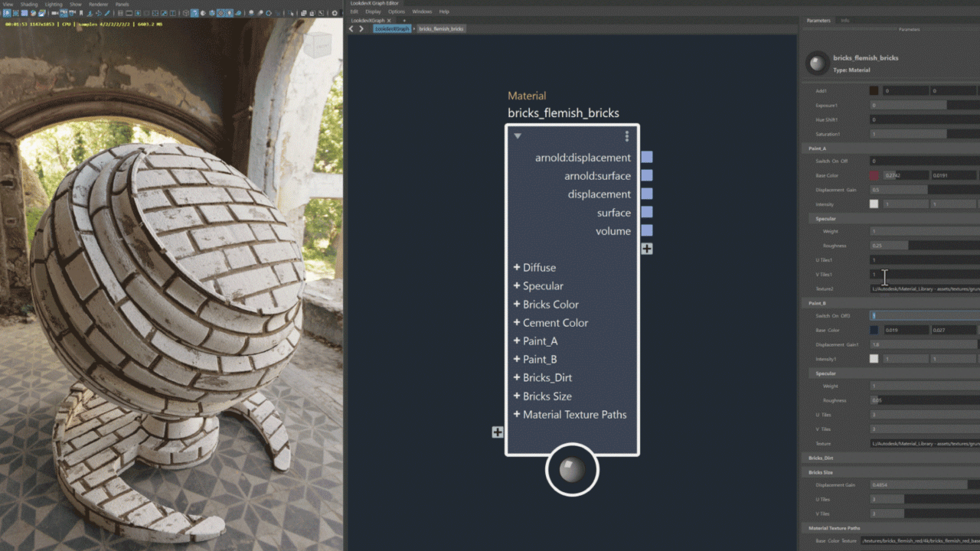Click the Bricks_Dirt section header in parameters
Screen dimensions: 980x551
click(822, 458)
